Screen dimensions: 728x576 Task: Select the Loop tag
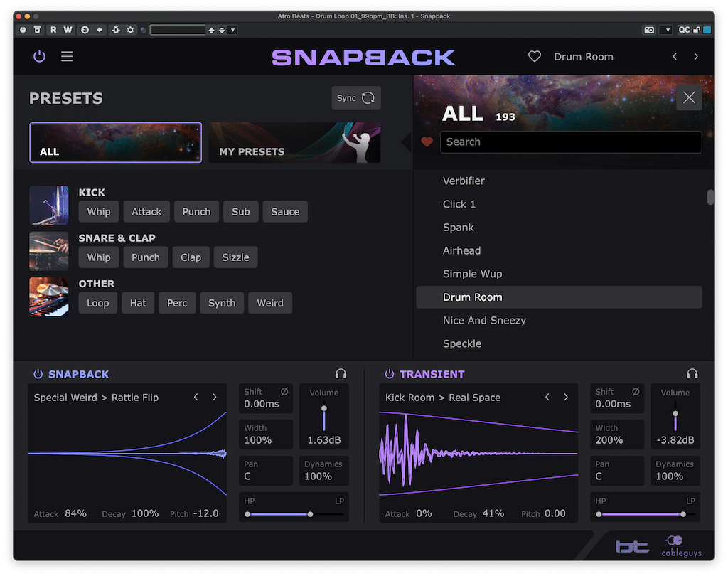point(98,303)
